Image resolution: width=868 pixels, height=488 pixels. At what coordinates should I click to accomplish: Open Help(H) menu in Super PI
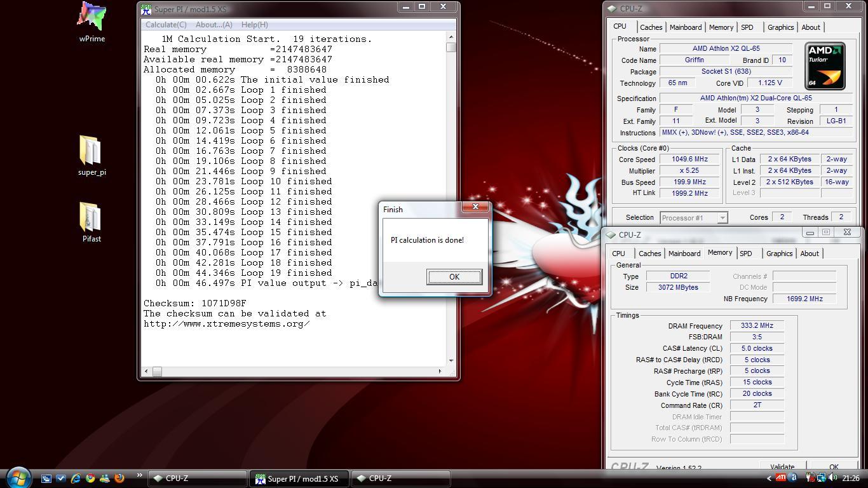click(x=255, y=25)
